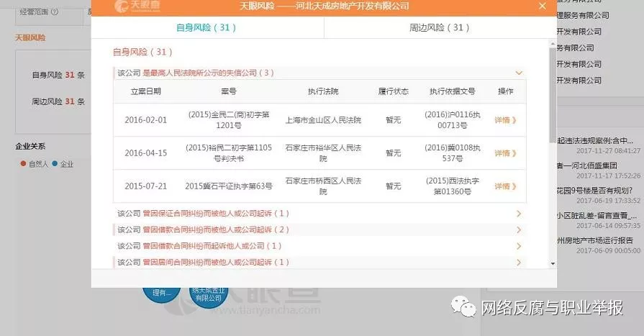Toggle the 企业 legend dot in 企业关系
This screenshot has width=644, height=336.
(x=55, y=163)
